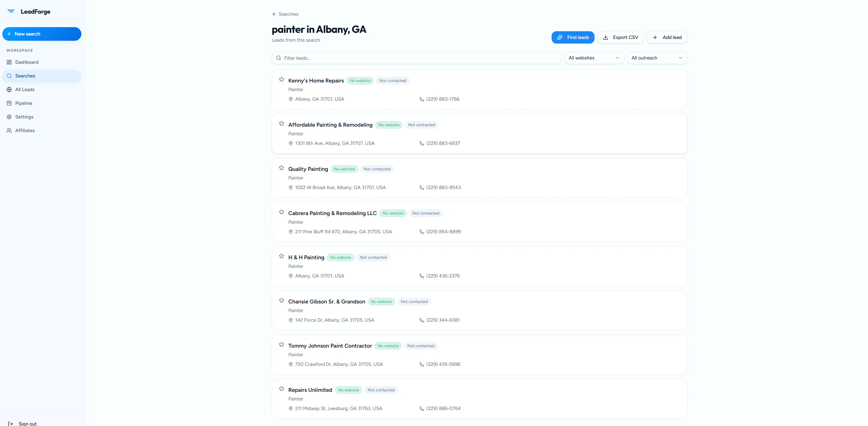This screenshot has width=868, height=426.
Task: Open Pipeline in the sidebar
Action: [x=42, y=103]
